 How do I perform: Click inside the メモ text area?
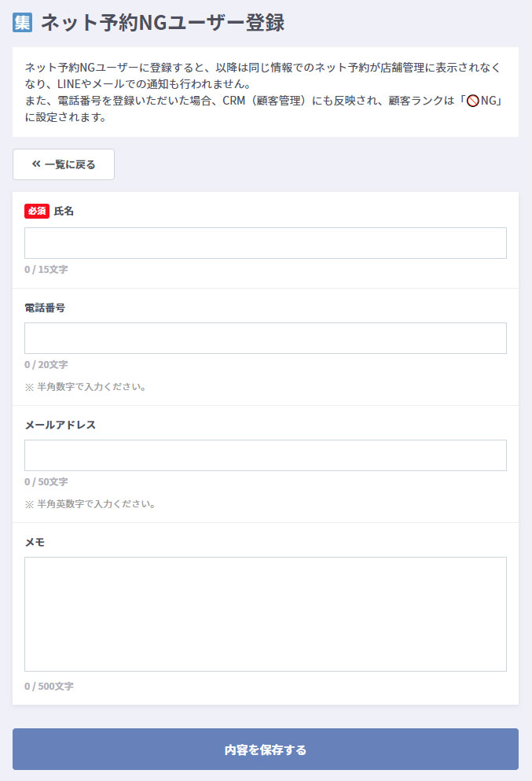coord(266,614)
